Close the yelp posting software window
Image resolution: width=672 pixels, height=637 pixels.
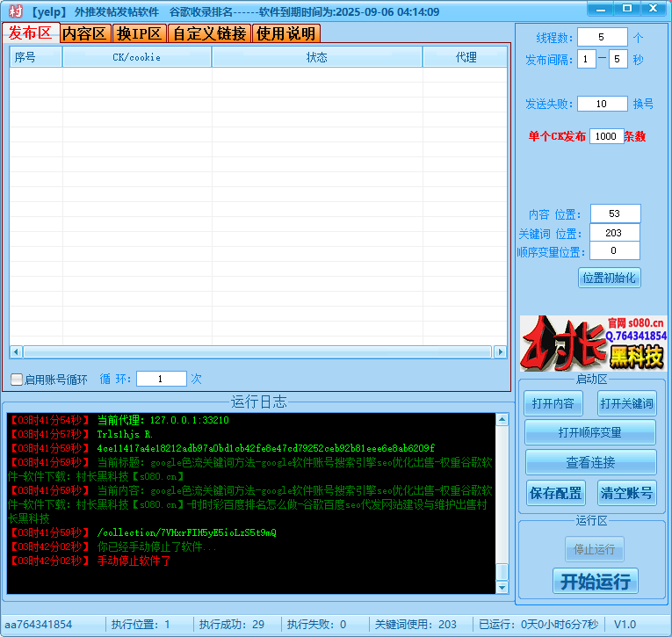(654, 9)
